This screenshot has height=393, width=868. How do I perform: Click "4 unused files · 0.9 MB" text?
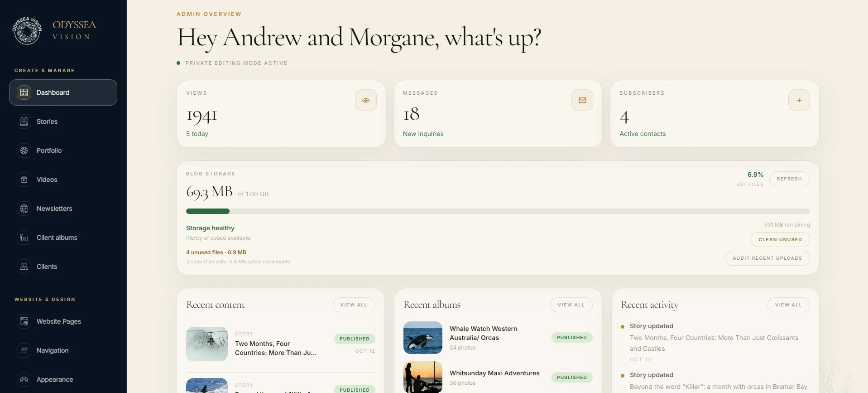[216, 252]
